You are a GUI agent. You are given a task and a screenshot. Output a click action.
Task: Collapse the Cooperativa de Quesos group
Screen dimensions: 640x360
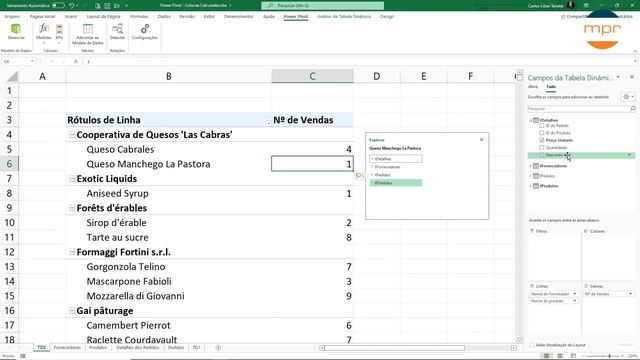point(72,135)
